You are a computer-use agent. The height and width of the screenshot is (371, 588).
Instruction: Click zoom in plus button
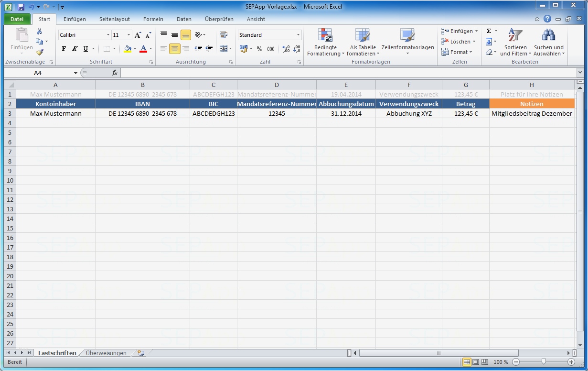coord(571,362)
